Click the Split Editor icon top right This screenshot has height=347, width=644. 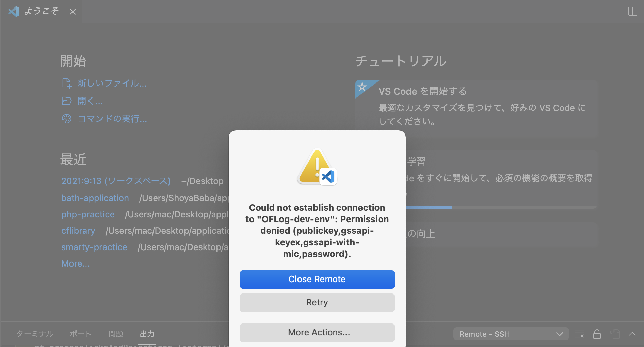[x=632, y=11]
